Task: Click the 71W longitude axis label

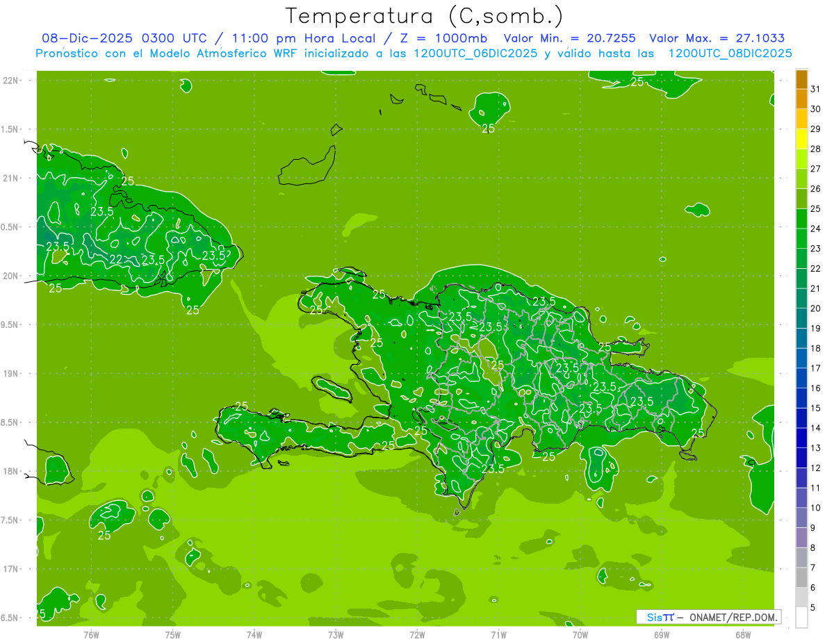Action: pyautogui.click(x=498, y=634)
